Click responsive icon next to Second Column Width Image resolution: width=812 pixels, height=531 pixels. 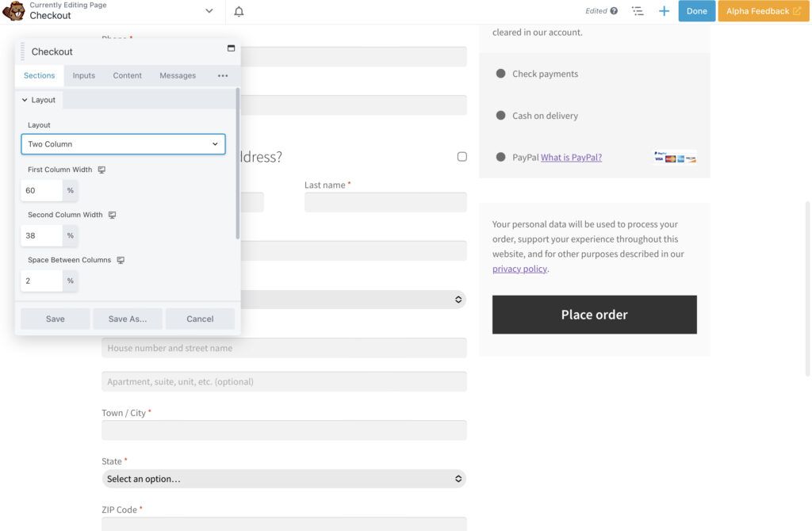click(x=112, y=215)
